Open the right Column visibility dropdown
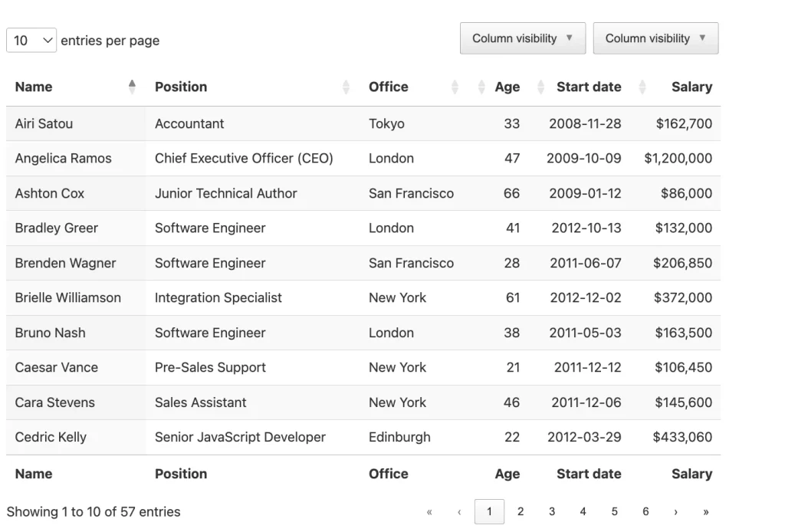This screenshot has height=532, width=785. [x=655, y=38]
